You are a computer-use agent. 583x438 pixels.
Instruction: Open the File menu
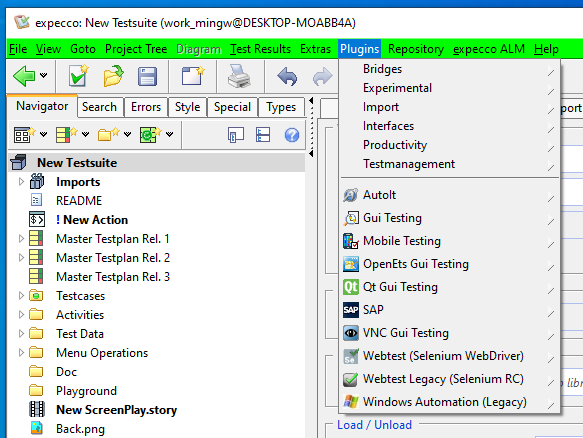(x=18, y=49)
